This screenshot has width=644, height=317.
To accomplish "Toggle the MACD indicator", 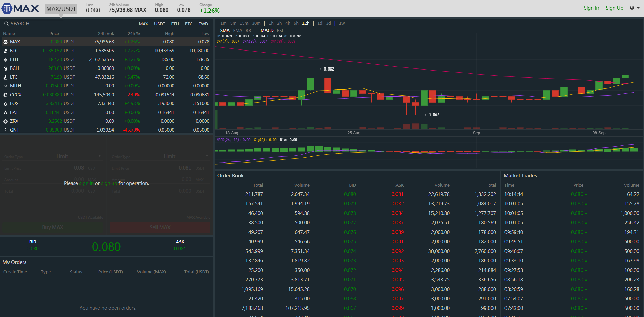I will coord(267,31).
